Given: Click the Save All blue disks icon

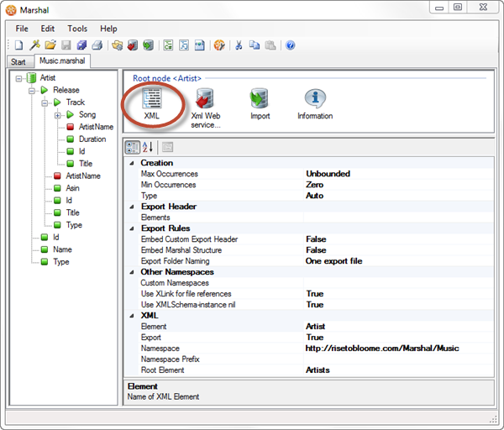Looking at the screenshot, I should [81, 45].
